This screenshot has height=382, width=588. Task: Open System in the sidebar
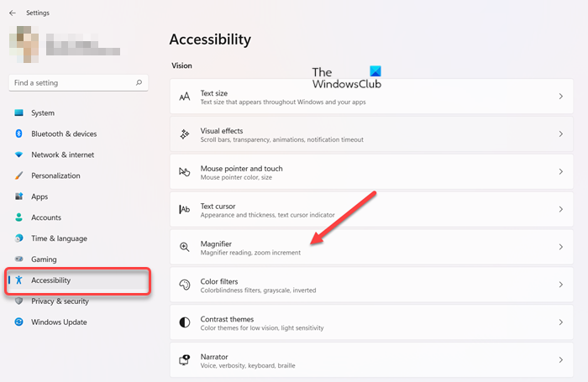pos(42,113)
